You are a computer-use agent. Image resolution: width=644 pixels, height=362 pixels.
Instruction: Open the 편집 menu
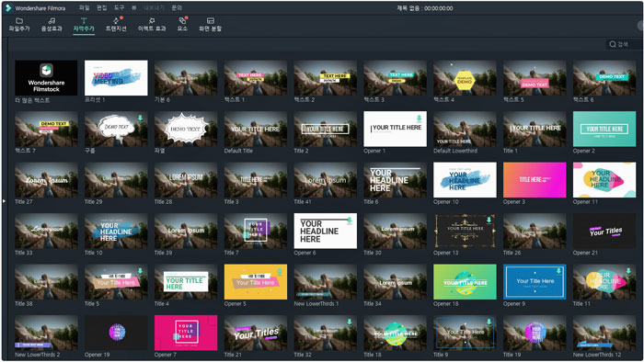tap(102, 7)
